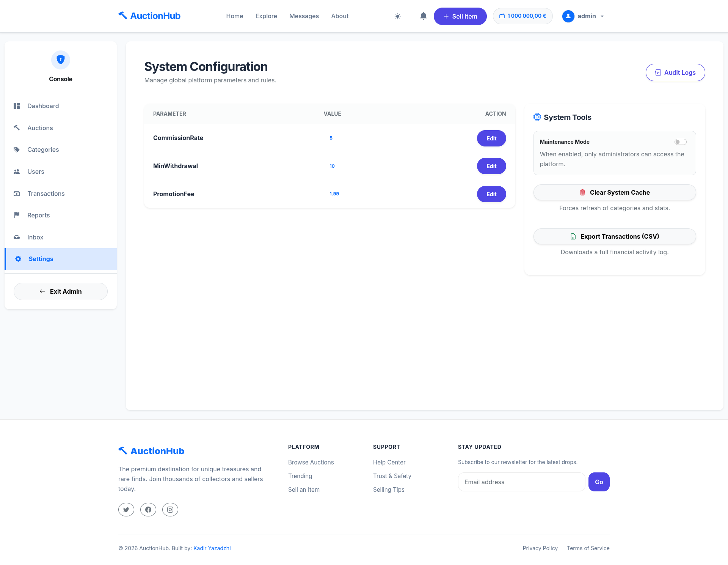Edit the PromotionFee parameter
The height and width of the screenshot is (565, 728).
point(491,194)
